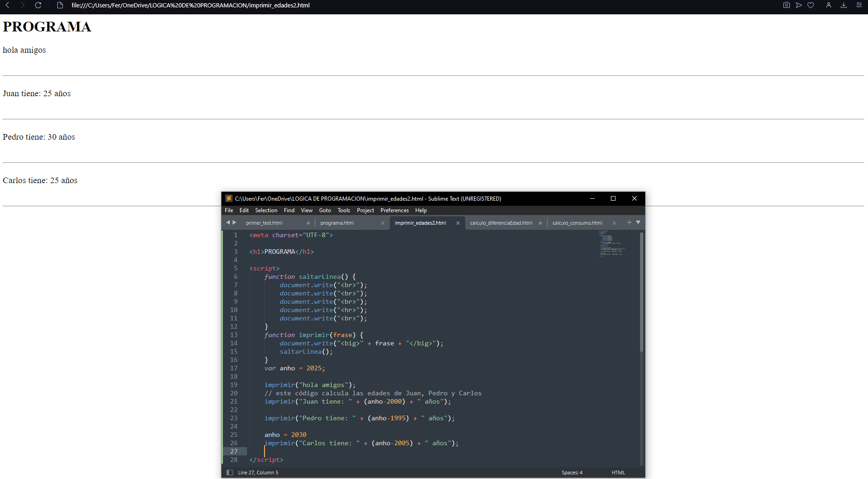Click the 'anho = 2030' code line
The height and width of the screenshot is (479, 868).
(x=285, y=435)
